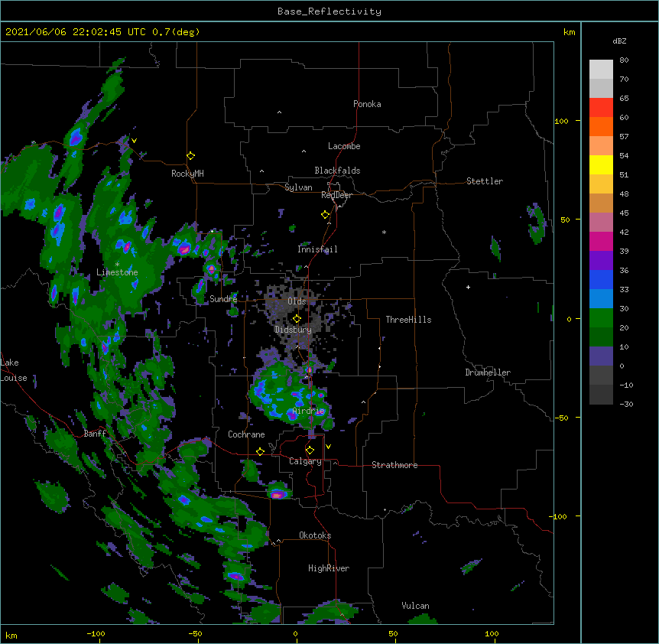Click the Base_Reflectivity title text
This screenshot has width=659, height=644.
329,11
